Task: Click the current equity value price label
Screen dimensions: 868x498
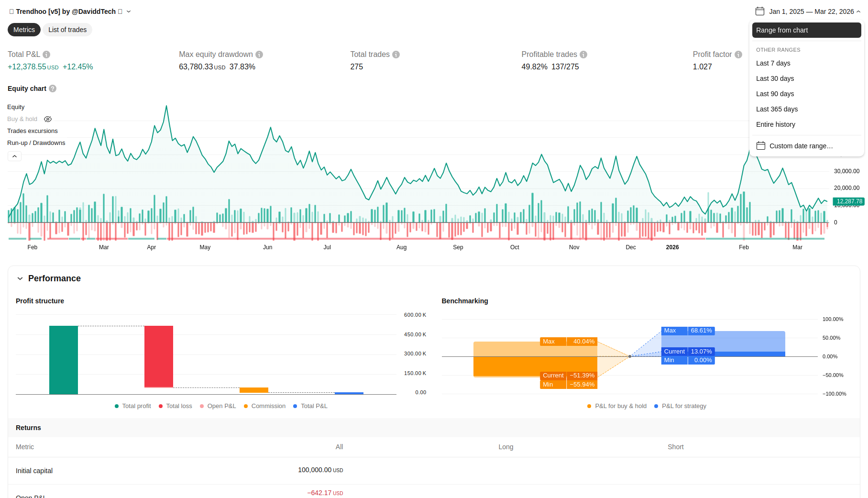Action: (849, 201)
